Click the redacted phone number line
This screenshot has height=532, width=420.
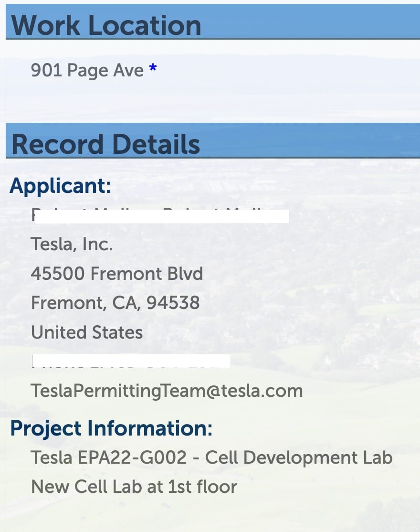131,362
